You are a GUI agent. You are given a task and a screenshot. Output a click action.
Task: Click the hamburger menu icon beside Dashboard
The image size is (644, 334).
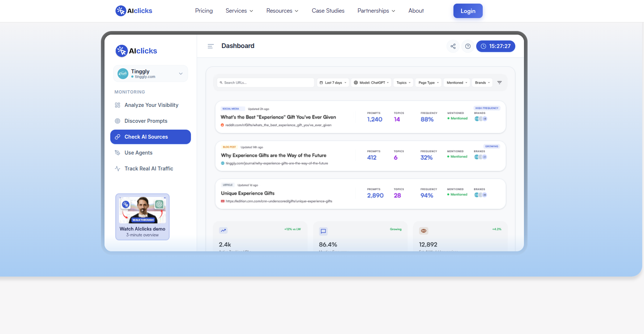point(210,46)
